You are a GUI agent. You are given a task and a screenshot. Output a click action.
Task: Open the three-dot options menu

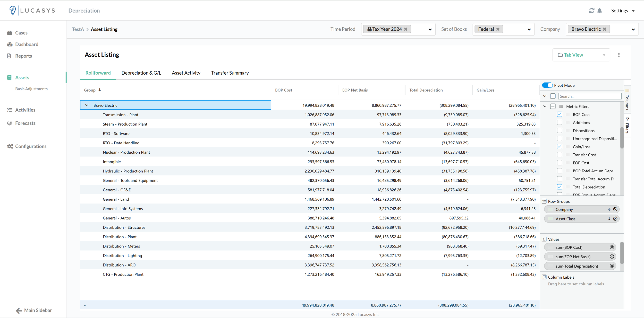(x=619, y=55)
